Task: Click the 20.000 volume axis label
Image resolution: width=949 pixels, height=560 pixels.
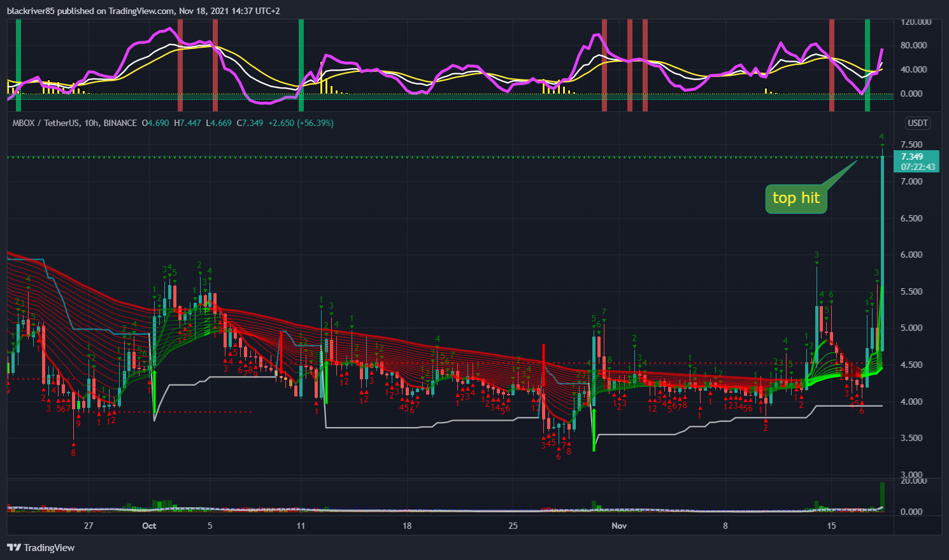Action: (914, 481)
